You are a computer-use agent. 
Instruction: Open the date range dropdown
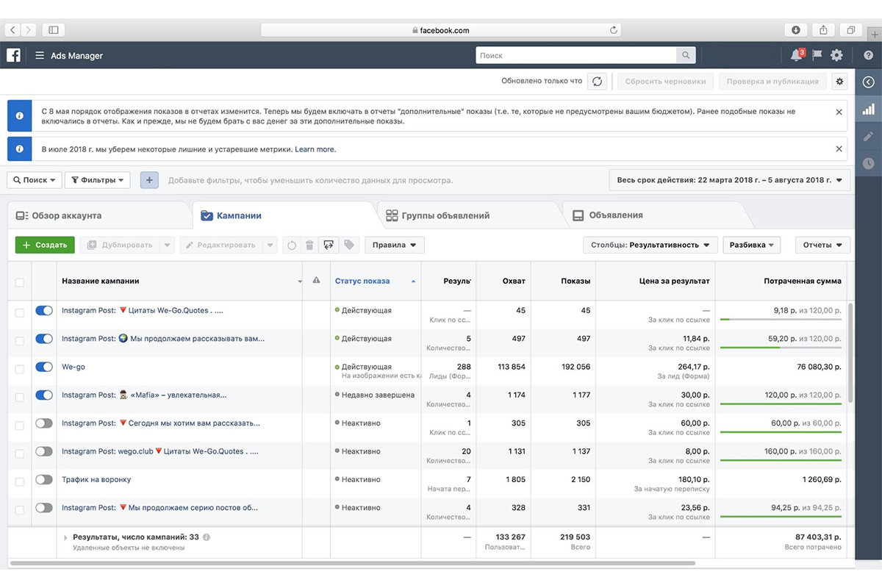[x=729, y=180]
